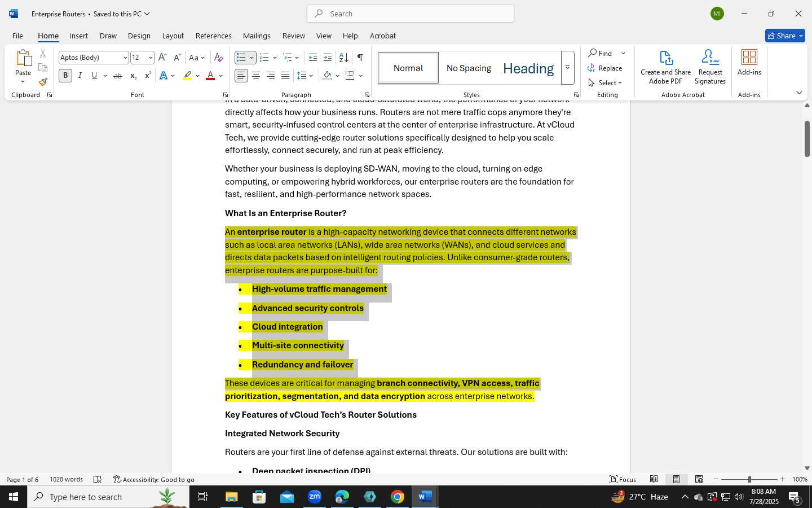Open the Layout tab

(173, 36)
